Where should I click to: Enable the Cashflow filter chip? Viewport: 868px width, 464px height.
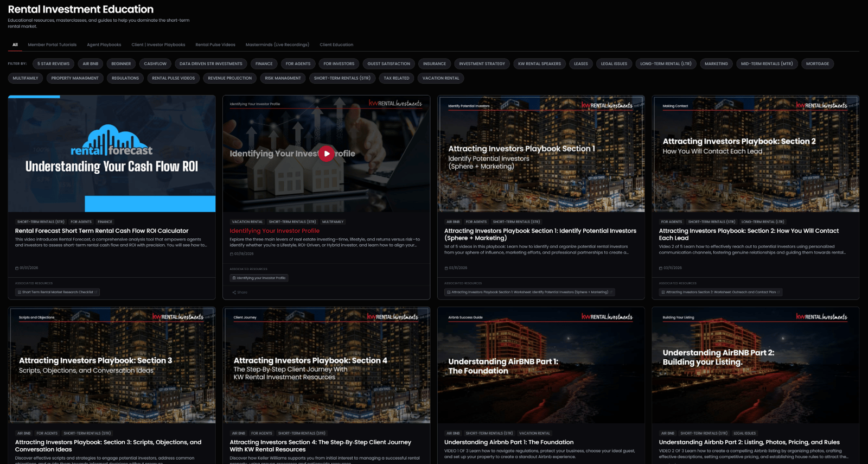155,63
